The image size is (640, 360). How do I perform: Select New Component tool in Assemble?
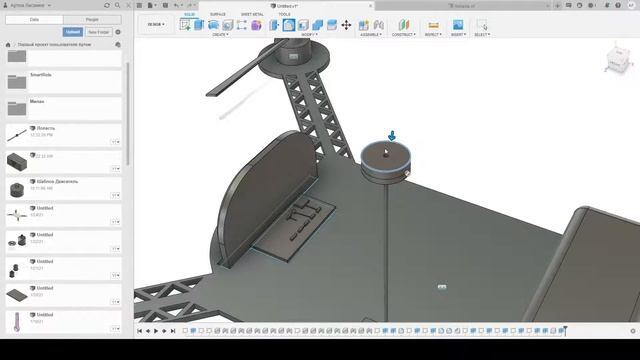click(x=363, y=25)
